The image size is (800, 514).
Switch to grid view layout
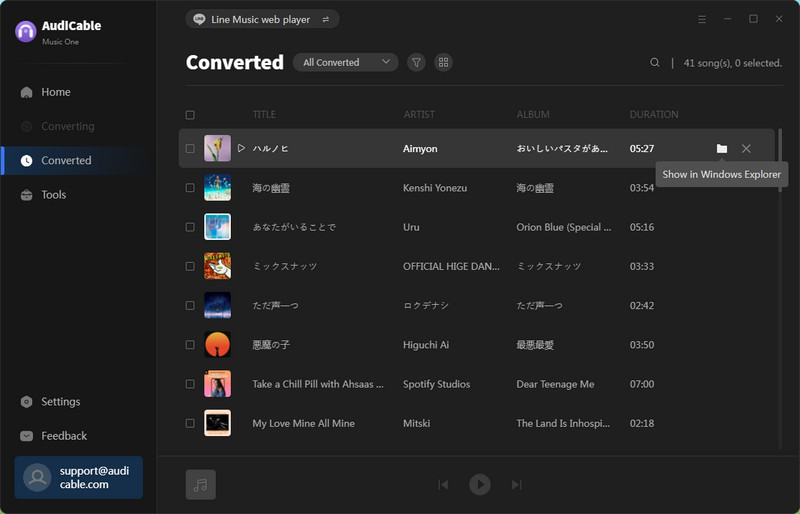click(443, 62)
